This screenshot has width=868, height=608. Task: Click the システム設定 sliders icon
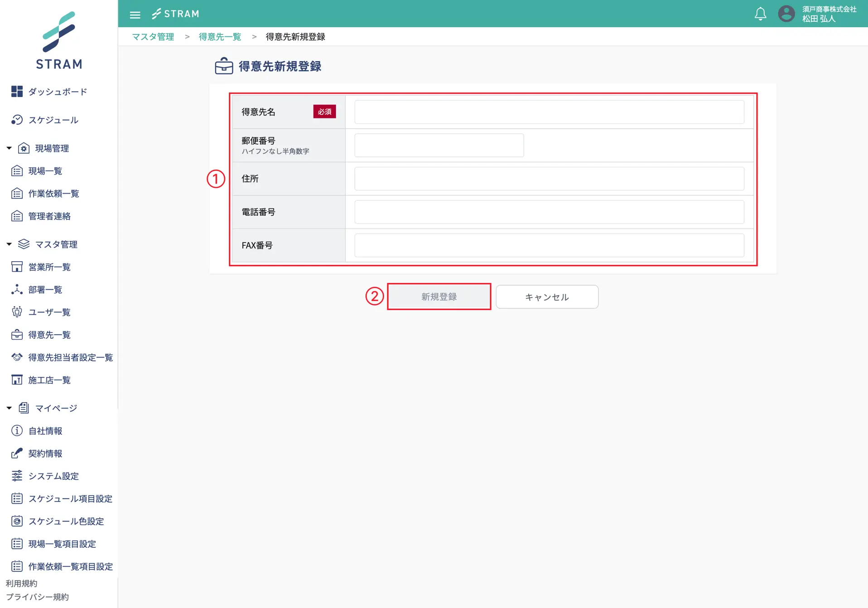click(x=17, y=476)
